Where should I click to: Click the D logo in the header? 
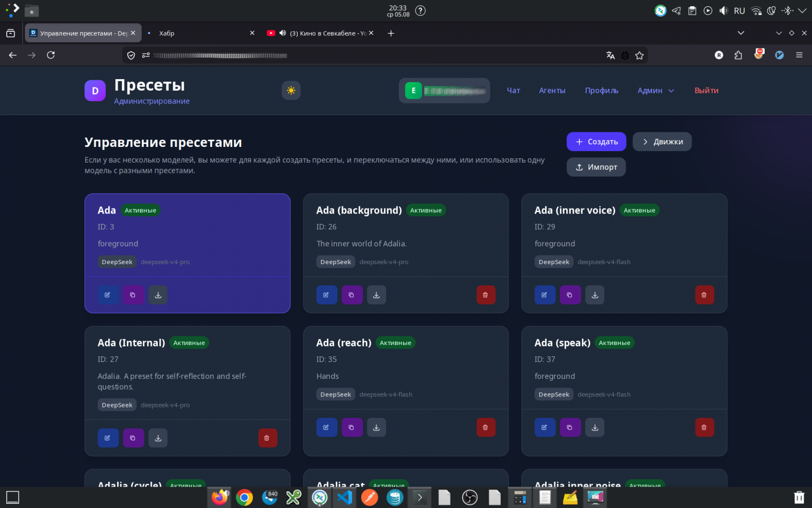[95, 91]
